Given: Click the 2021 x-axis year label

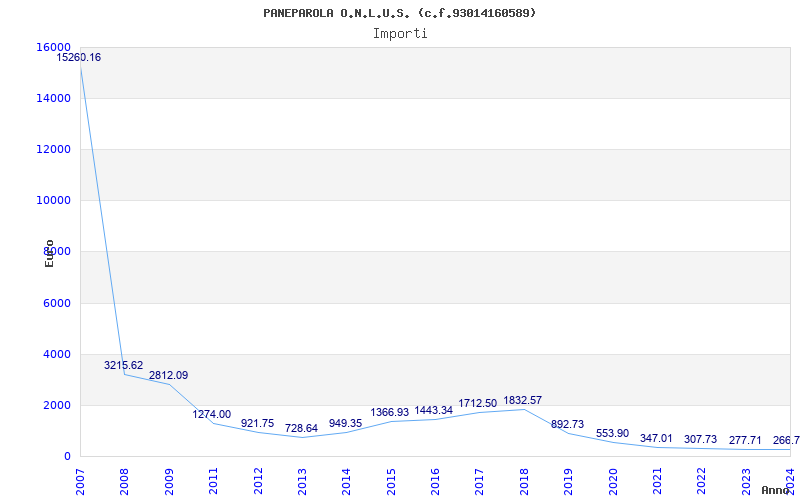Looking at the screenshot, I should 657,481.
